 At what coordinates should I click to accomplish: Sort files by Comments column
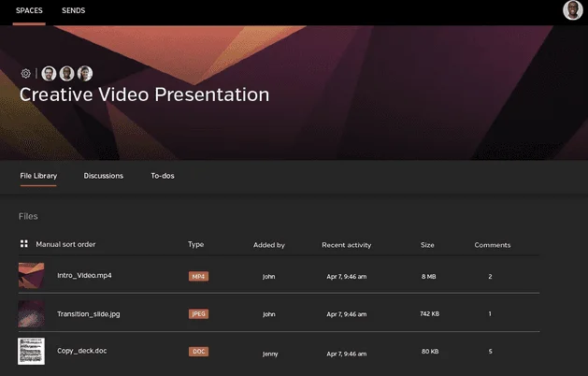pos(493,245)
